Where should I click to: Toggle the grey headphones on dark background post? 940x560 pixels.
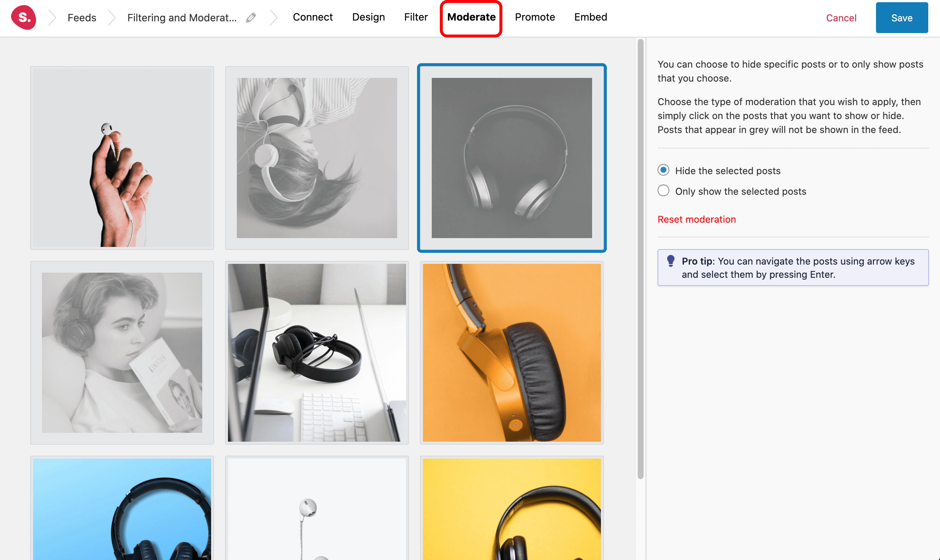[512, 158]
